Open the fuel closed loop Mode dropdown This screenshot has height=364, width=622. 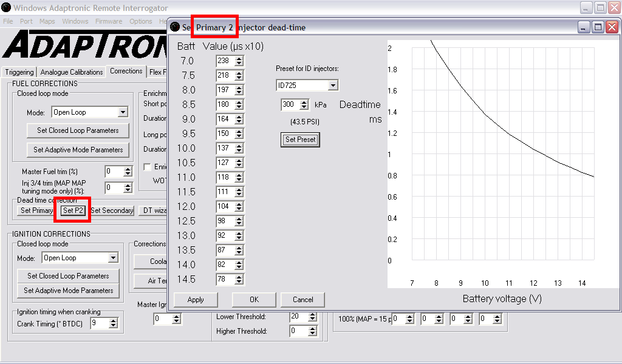(123, 112)
